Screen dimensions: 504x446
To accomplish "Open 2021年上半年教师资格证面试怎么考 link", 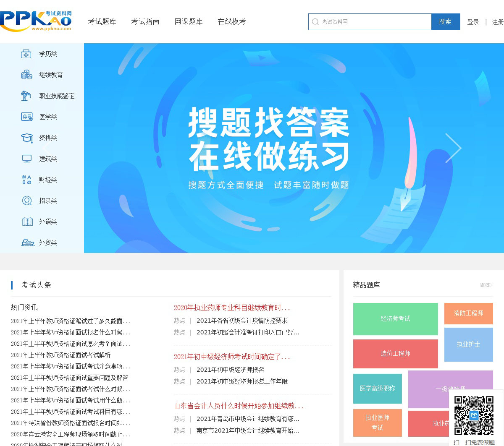I will coord(71,344).
